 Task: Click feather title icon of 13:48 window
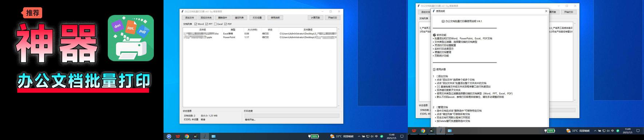(182, 11)
